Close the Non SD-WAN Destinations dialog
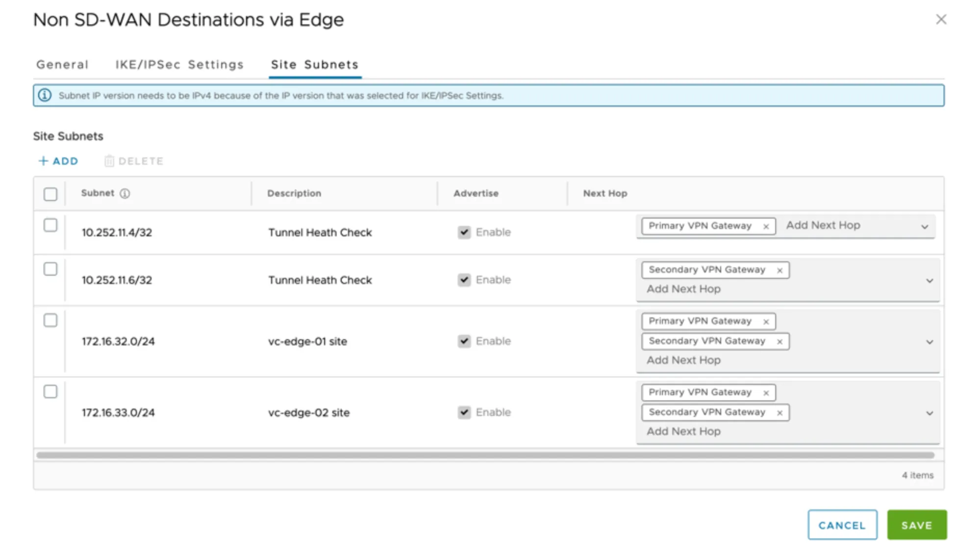 tap(941, 20)
